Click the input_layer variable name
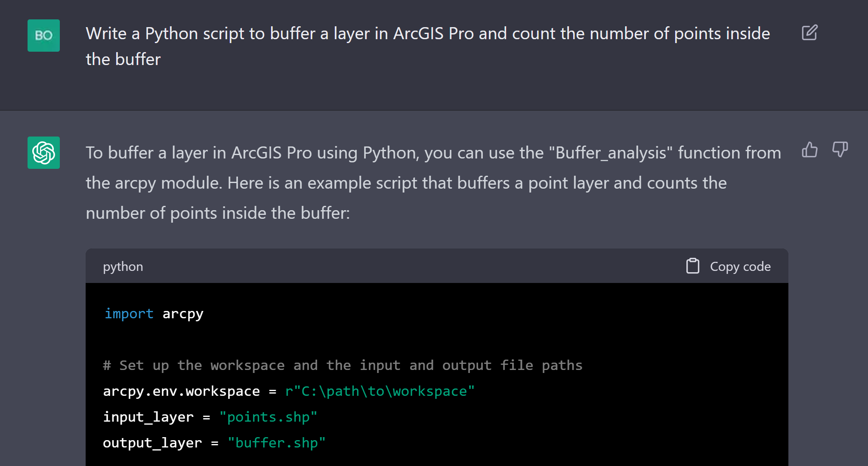Viewport: 868px width, 466px height. point(148,417)
